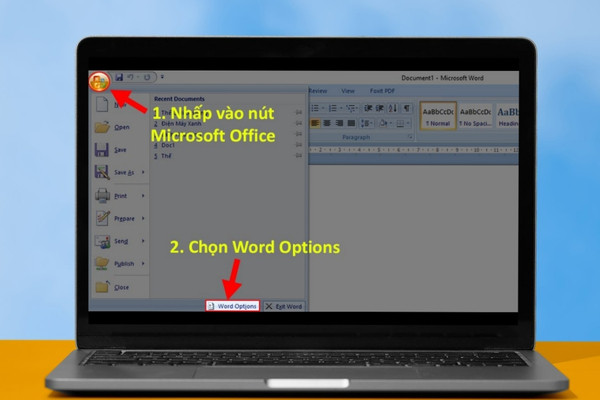The width and height of the screenshot is (600, 400).
Task: Pin the third recent document
Action: 299,134
